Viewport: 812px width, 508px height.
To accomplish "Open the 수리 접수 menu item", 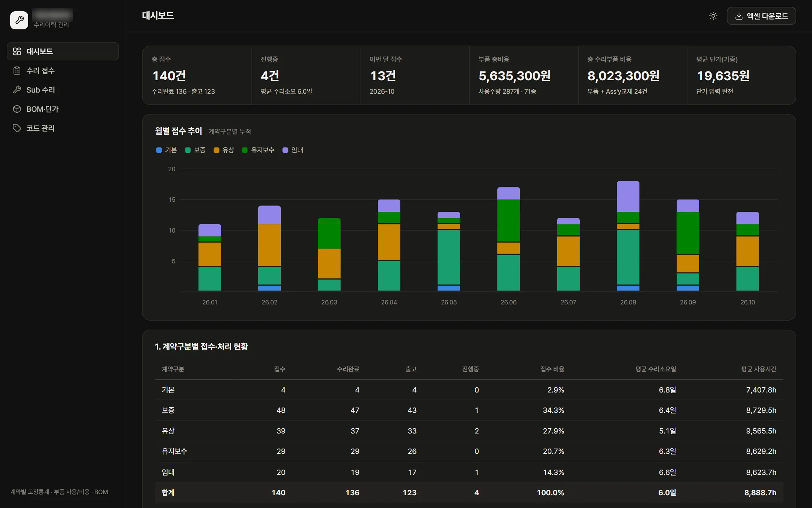I will tap(63, 71).
